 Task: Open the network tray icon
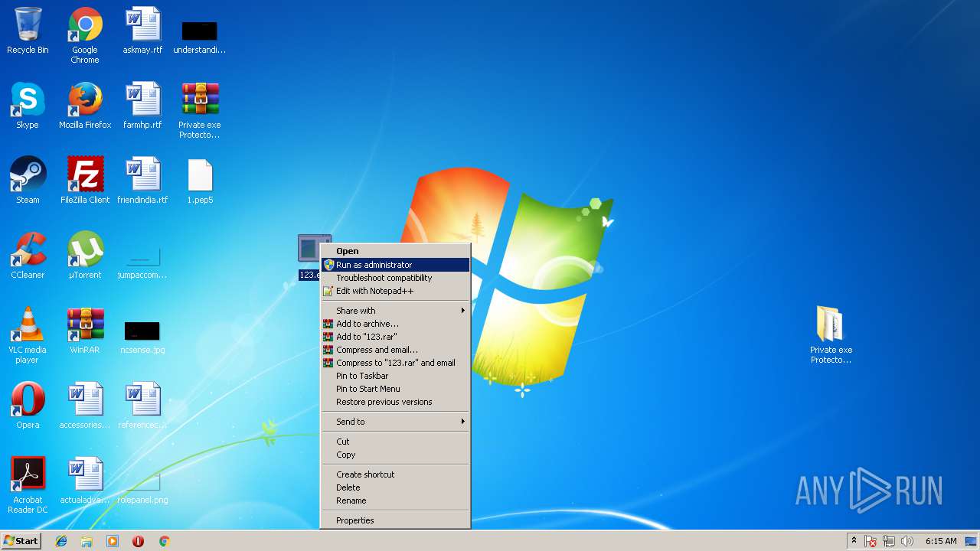[x=889, y=541]
